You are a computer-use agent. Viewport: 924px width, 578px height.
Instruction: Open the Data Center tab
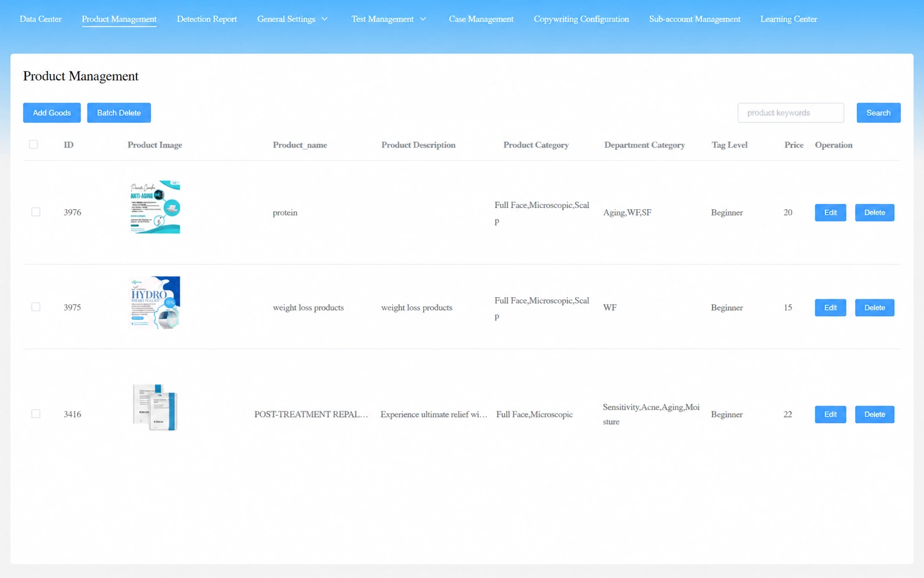[x=40, y=19]
